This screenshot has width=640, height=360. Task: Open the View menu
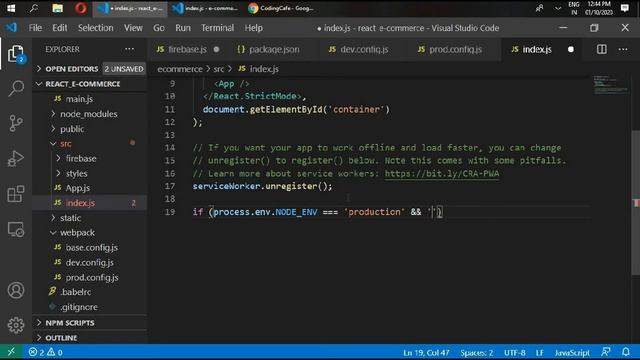pyautogui.click(x=133, y=28)
